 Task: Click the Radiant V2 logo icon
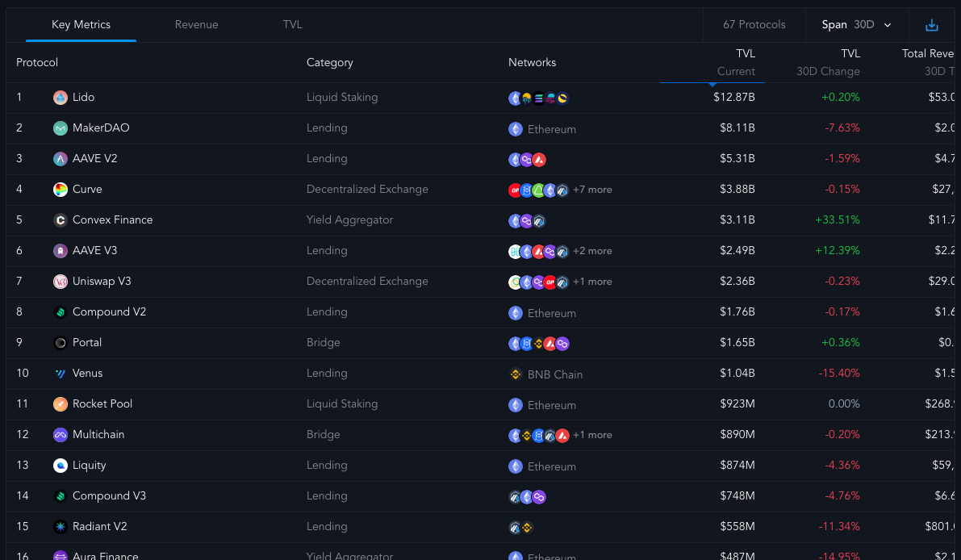pyautogui.click(x=60, y=526)
